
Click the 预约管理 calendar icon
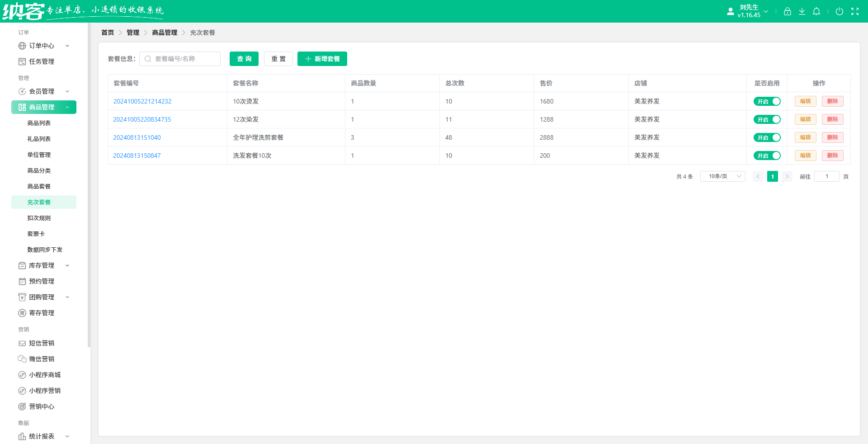click(22, 281)
